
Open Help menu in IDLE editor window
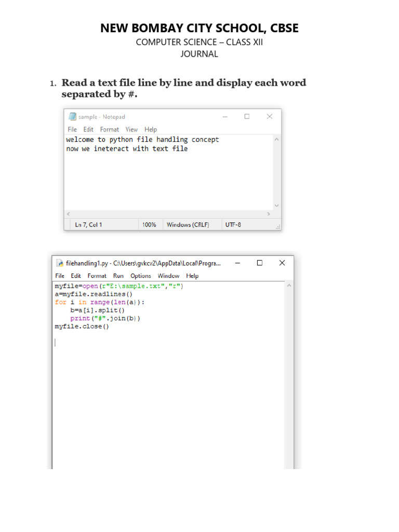pos(192,276)
